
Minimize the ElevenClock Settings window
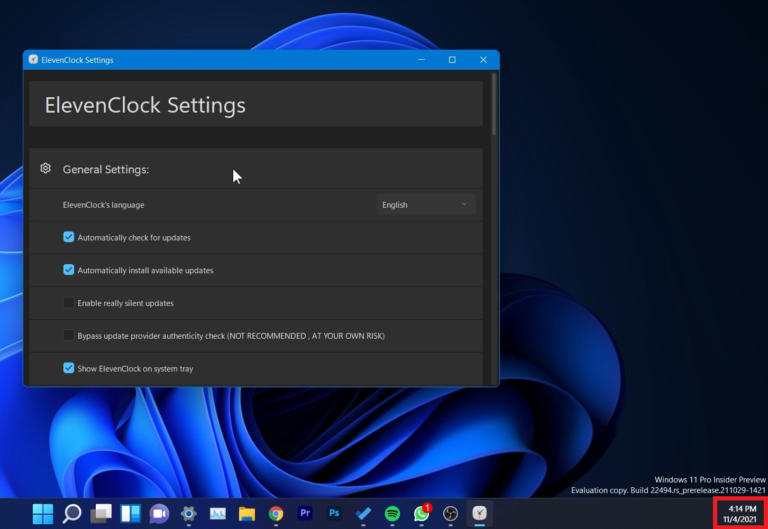(421, 60)
